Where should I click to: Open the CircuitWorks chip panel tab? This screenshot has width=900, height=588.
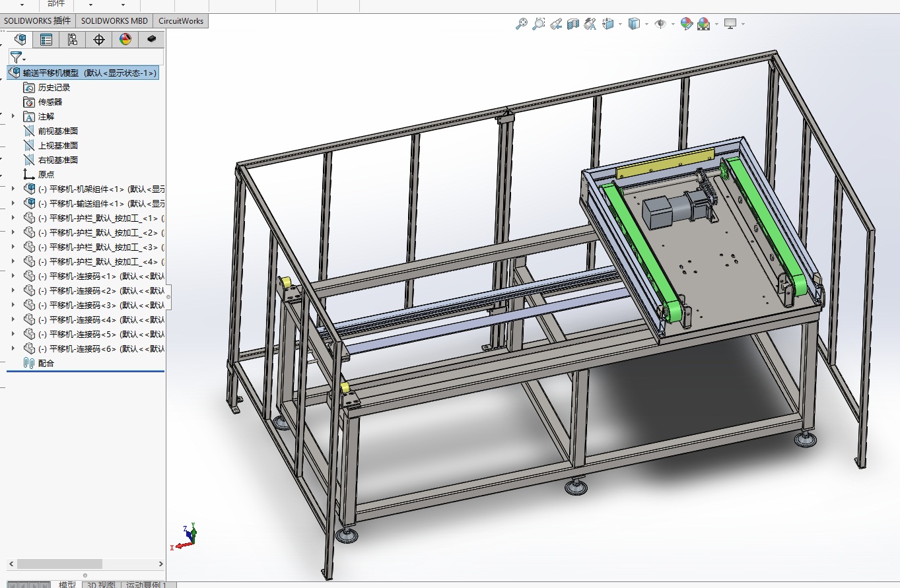[x=152, y=40]
